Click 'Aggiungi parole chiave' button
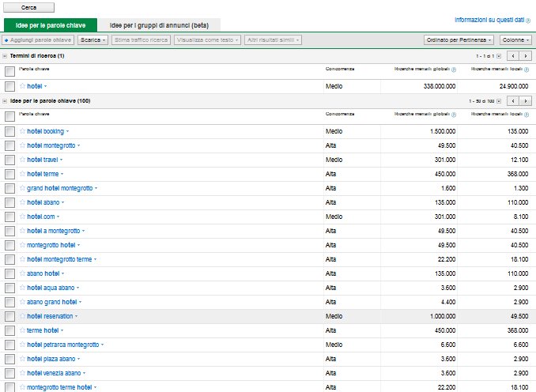Viewport: 536px width, 392px height. [38, 40]
